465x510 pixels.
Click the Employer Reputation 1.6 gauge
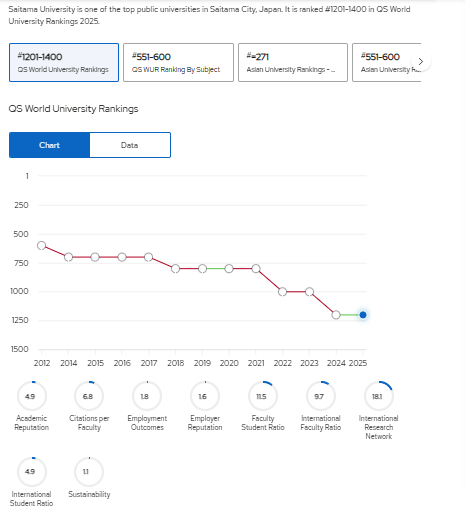(205, 396)
